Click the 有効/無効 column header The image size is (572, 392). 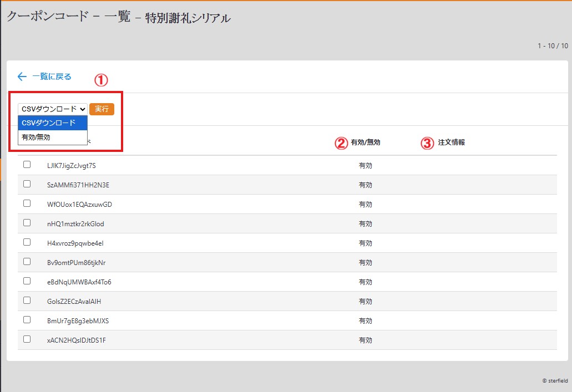(365, 142)
